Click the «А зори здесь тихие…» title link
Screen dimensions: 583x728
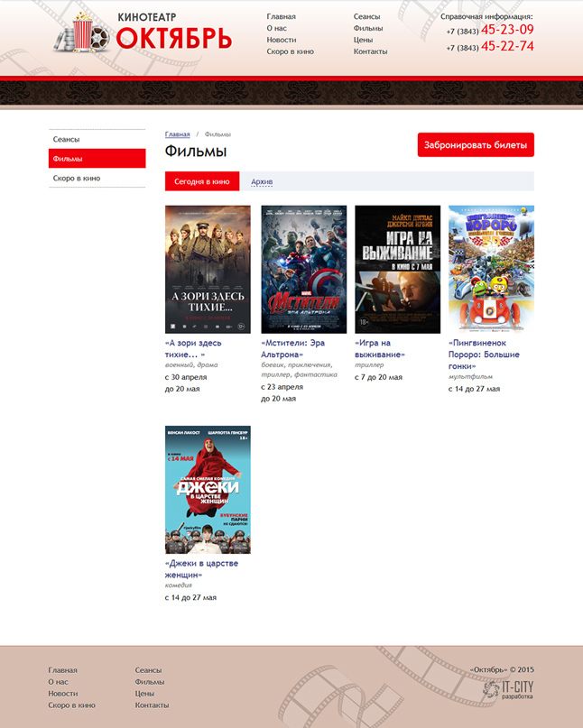(193, 349)
